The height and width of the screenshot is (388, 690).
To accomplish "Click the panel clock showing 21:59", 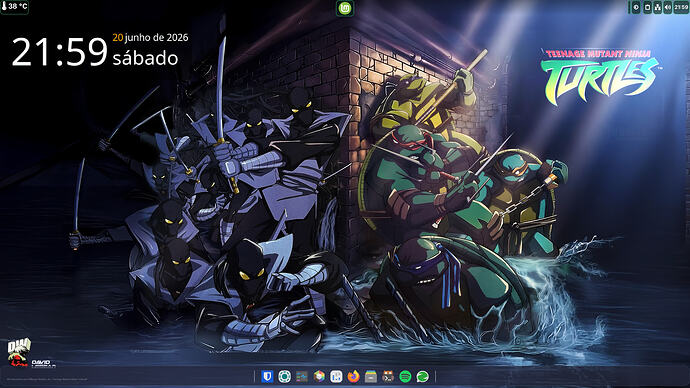I will (x=681, y=7).
